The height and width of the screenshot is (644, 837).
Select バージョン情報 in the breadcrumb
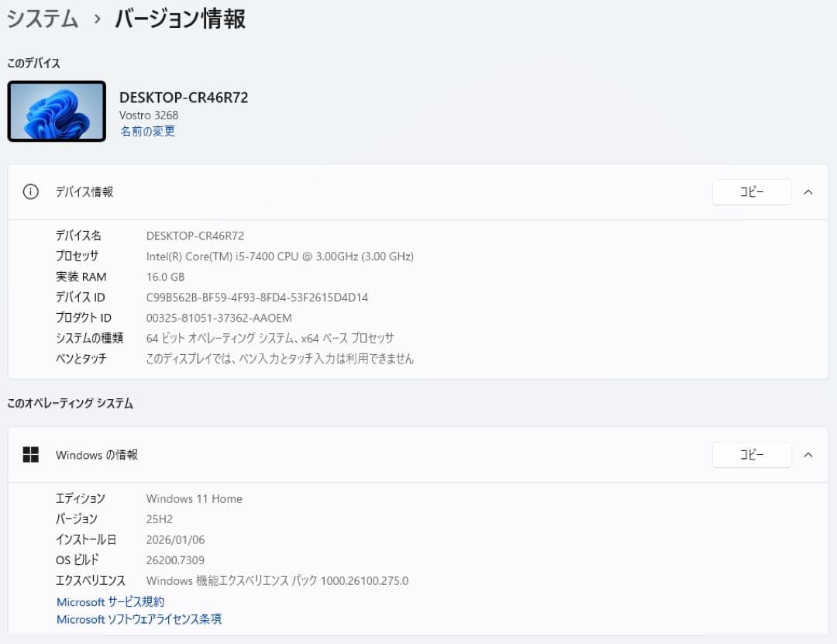(179, 19)
